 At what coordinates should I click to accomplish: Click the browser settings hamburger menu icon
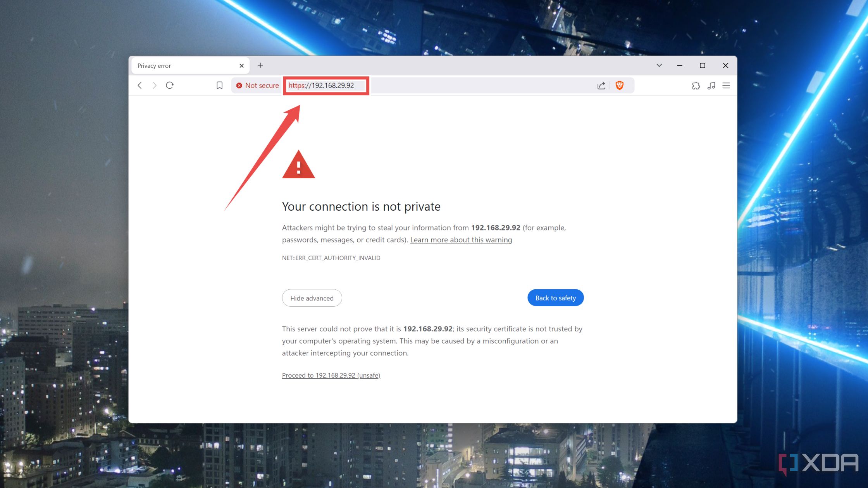[x=726, y=85]
